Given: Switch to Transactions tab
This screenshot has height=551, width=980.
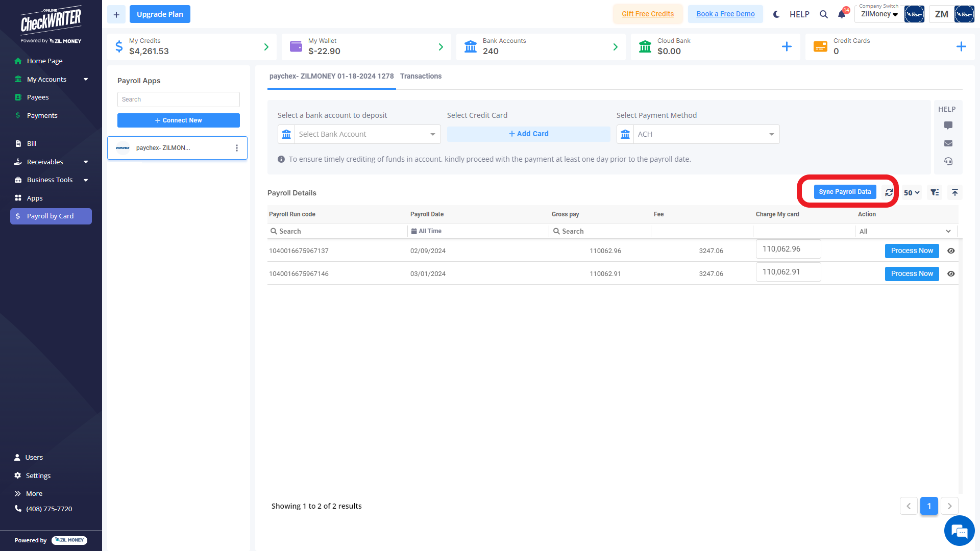Looking at the screenshot, I should coord(421,76).
